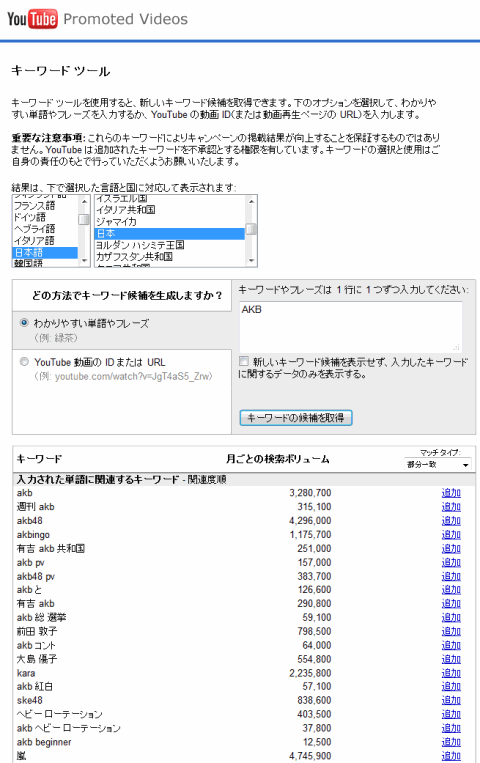The image size is (480, 763).
Task: Add the keyword ヘビー ローテーション
Action: point(451,714)
